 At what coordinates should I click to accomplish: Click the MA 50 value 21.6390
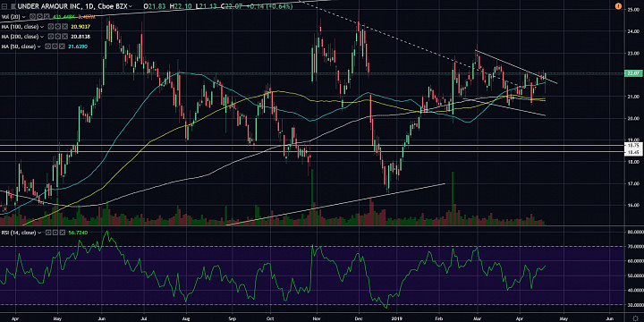pyautogui.click(x=78, y=47)
